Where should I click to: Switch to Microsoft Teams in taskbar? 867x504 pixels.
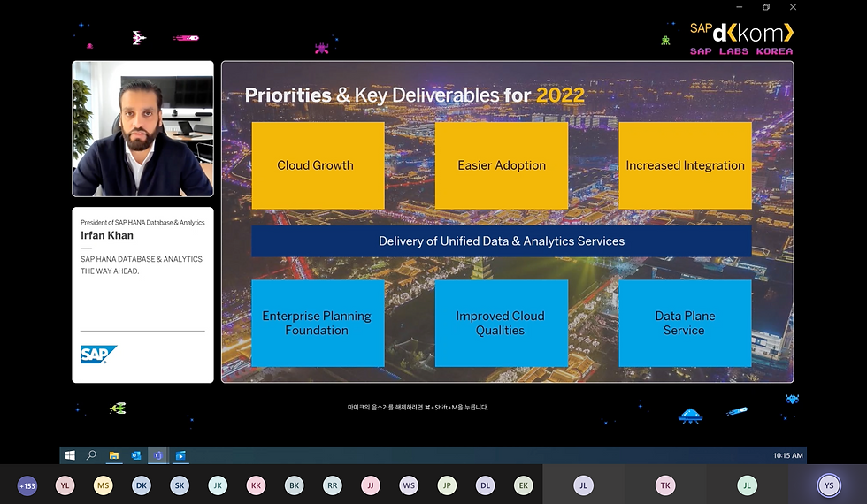click(158, 455)
